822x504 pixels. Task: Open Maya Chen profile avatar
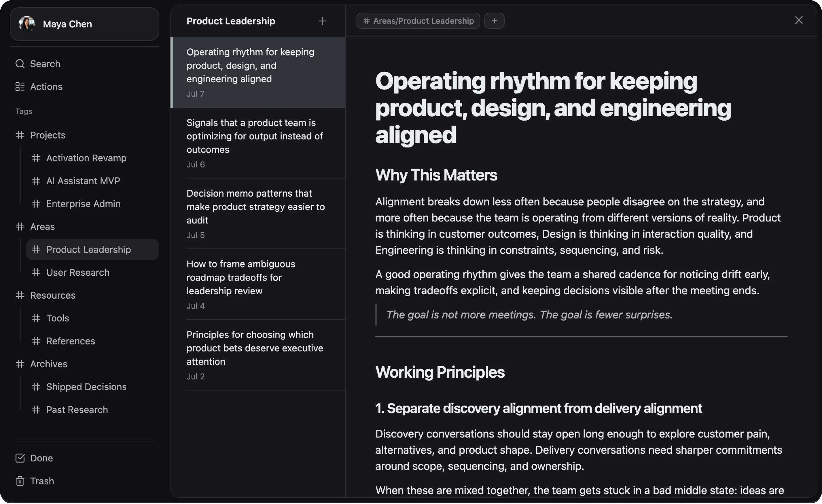pos(27,24)
